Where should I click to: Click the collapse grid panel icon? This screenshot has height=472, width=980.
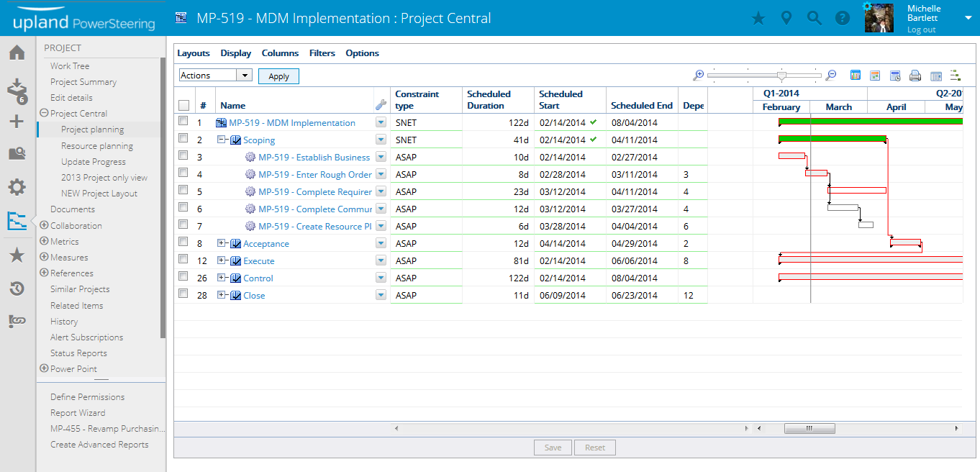tap(936, 76)
